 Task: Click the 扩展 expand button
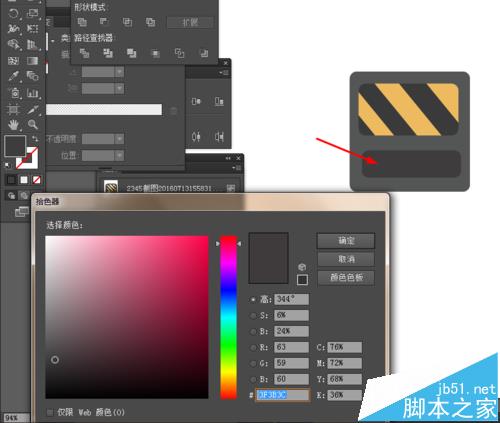click(x=190, y=22)
